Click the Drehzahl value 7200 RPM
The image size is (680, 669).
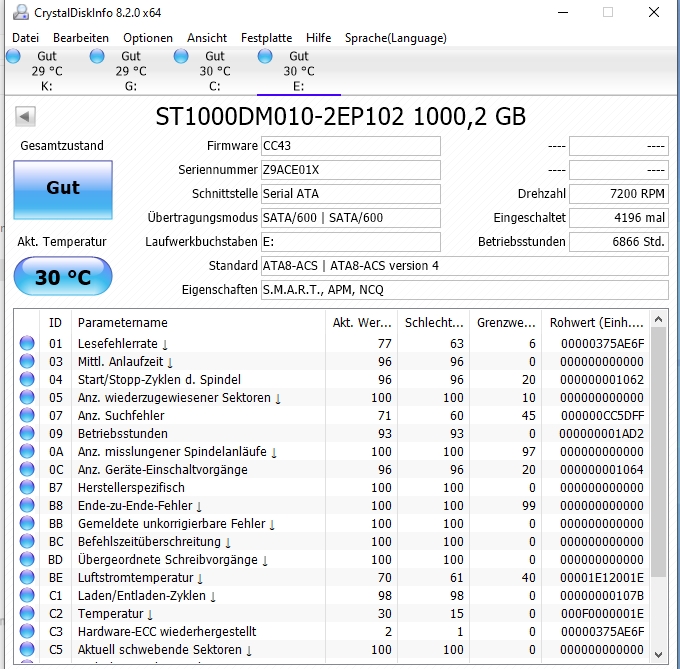tap(618, 194)
